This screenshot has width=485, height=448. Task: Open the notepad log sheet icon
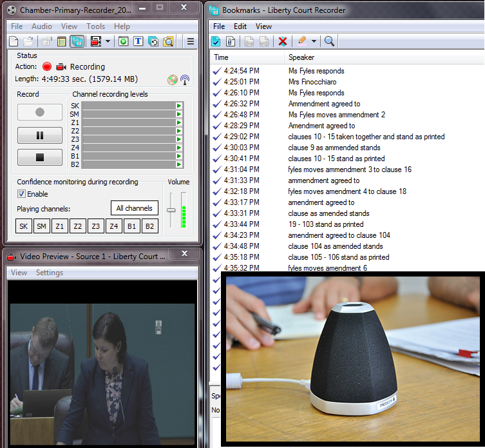click(x=62, y=41)
